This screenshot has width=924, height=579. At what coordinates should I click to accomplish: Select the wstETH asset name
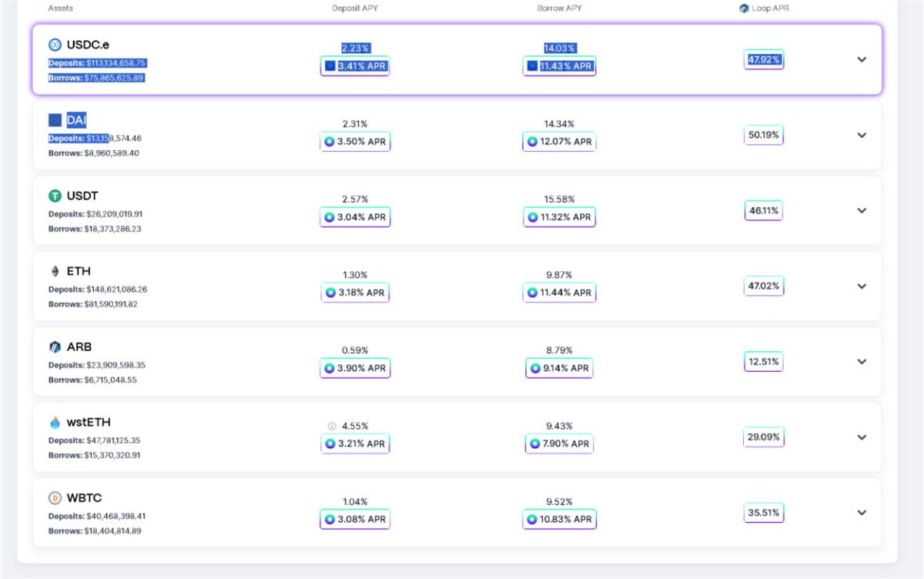point(89,423)
